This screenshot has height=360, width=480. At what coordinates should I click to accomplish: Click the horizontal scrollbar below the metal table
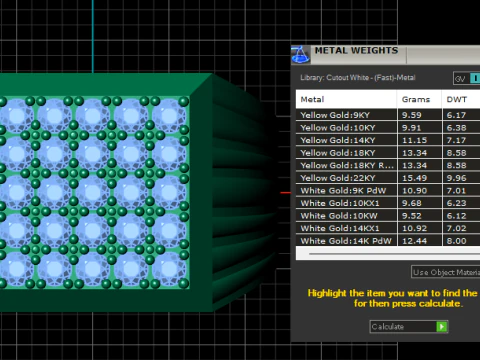click(x=394, y=254)
